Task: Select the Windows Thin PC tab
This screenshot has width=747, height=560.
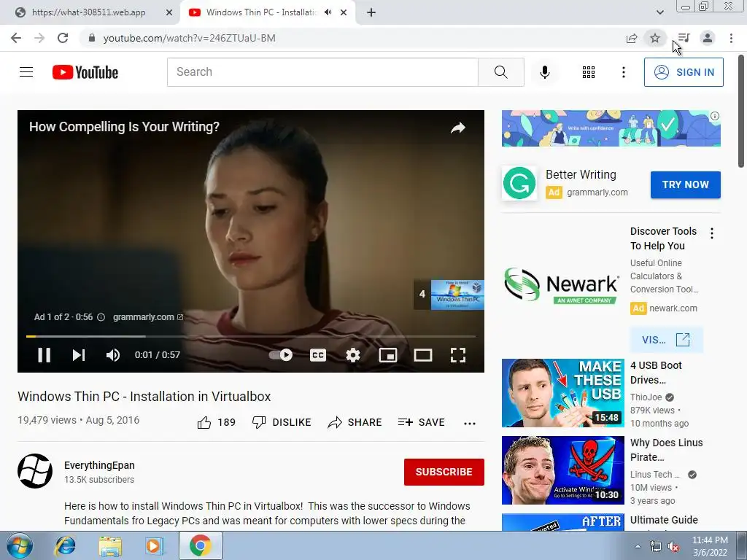Action: pyautogui.click(x=261, y=12)
